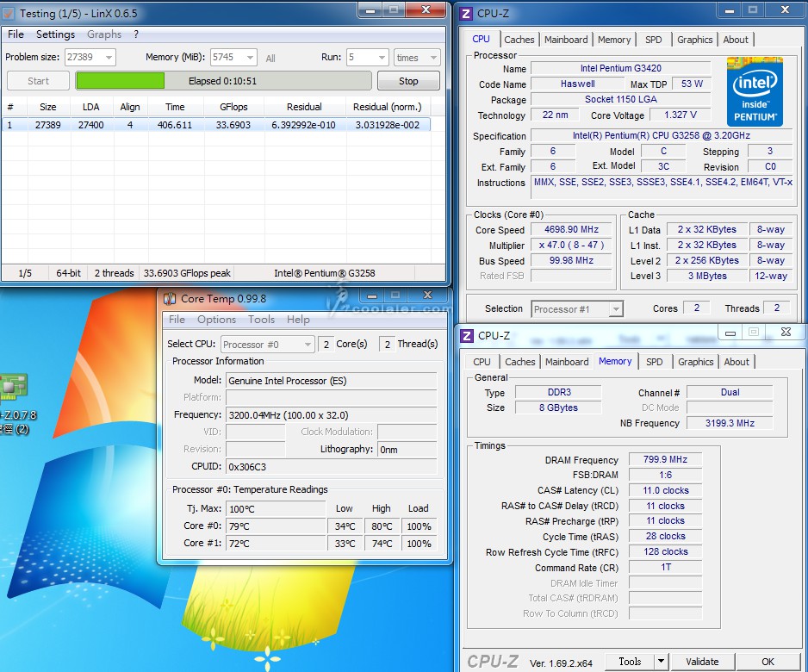Open the Graphs menu in LinX
The height and width of the screenshot is (672, 808).
click(x=104, y=34)
